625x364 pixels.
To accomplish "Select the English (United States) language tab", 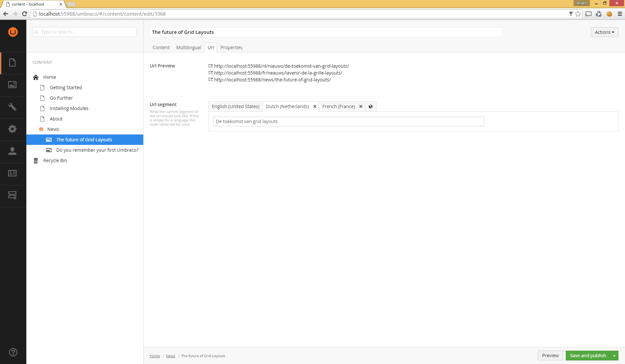I will [235, 106].
